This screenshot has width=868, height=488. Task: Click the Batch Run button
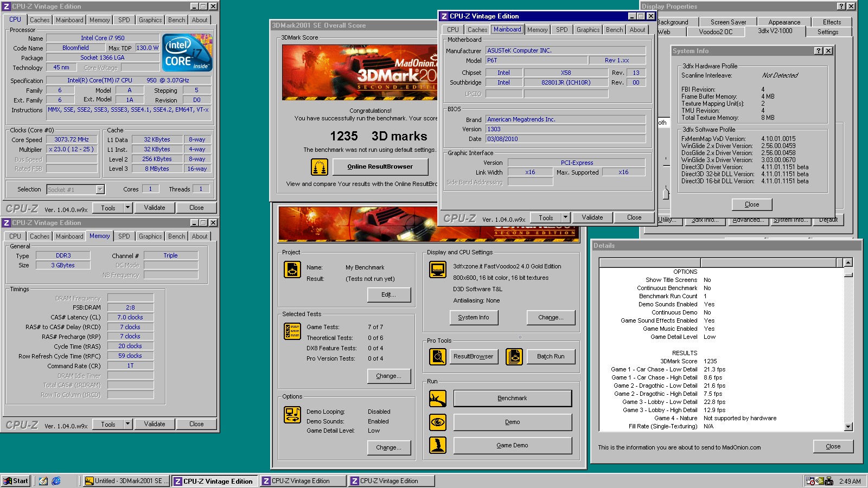(551, 357)
